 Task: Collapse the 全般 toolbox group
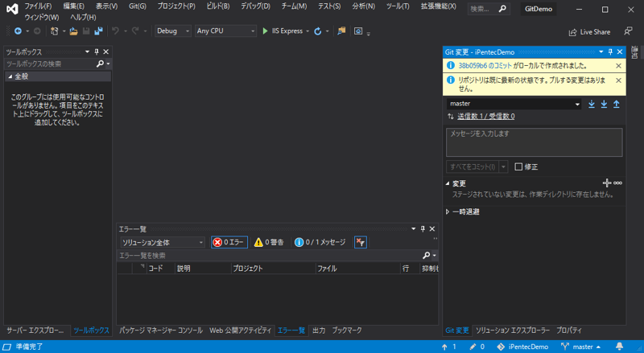10,76
